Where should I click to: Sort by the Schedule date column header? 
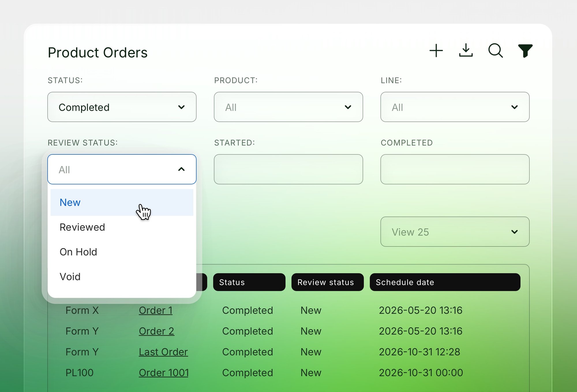pyautogui.click(x=445, y=282)
